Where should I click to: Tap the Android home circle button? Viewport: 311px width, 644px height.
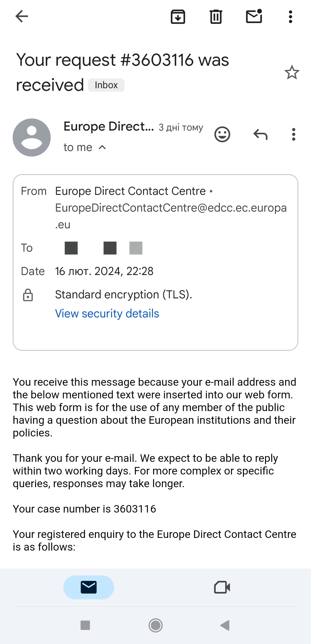[155, 625]
